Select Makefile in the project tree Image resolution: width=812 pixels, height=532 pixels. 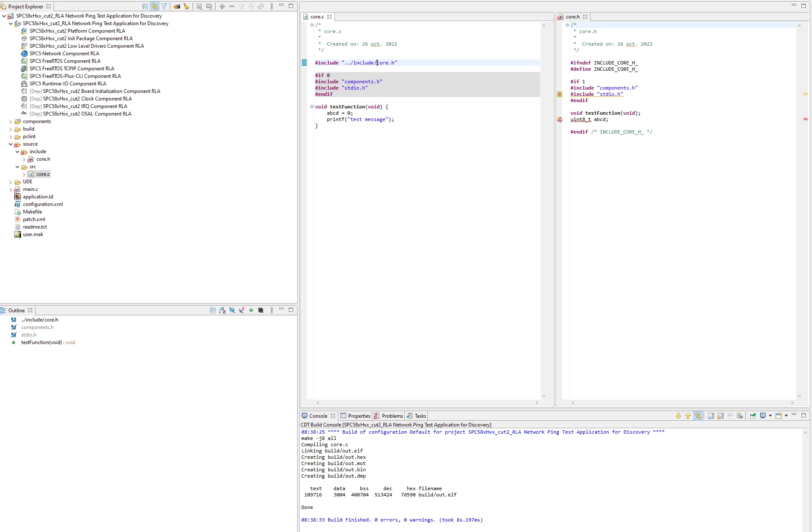tap(32, 212)
